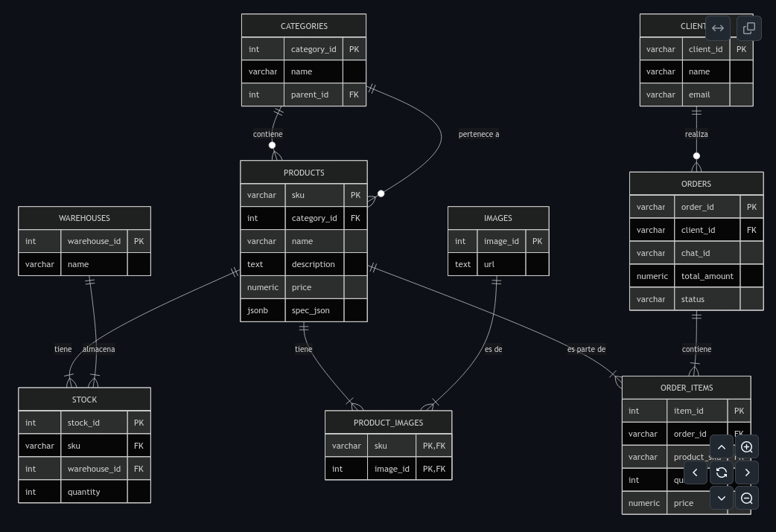Select category_id field in PRODUCTS table

click(x=304, y=218)
